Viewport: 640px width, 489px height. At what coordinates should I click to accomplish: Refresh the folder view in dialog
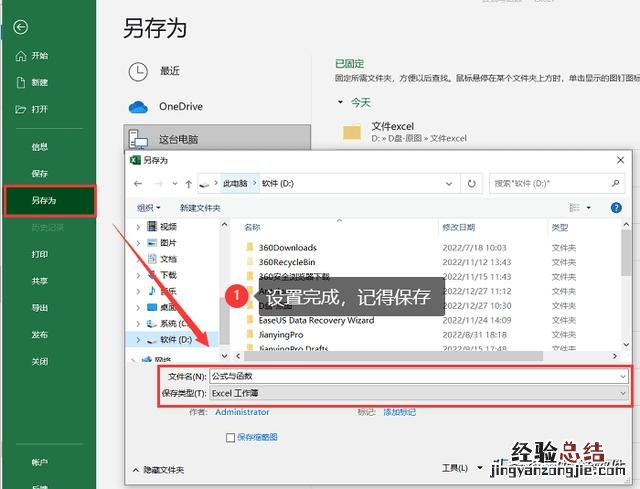[x=472, y=184]
